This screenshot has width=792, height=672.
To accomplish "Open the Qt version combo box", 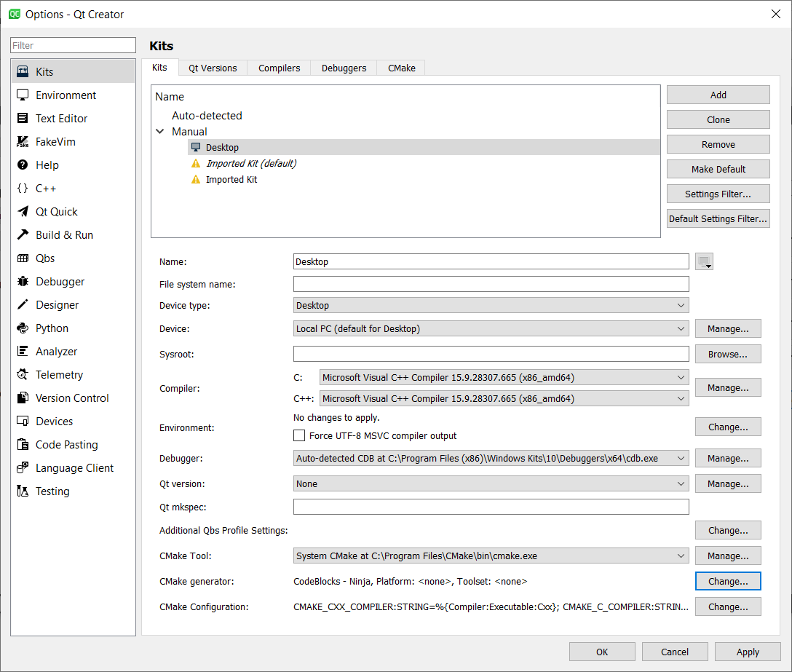I will 491,484.
